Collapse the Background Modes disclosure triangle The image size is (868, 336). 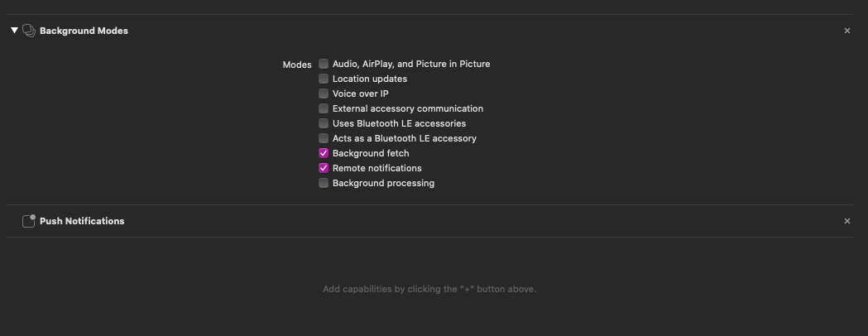tap(14, 31)
